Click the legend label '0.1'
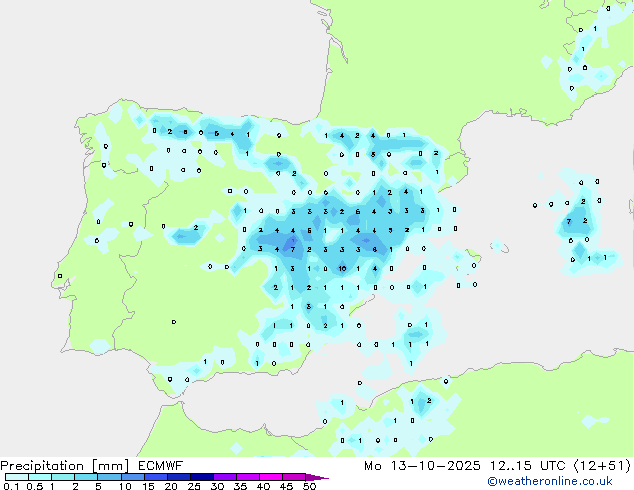 pyautogui.click(x=11, y=486)
